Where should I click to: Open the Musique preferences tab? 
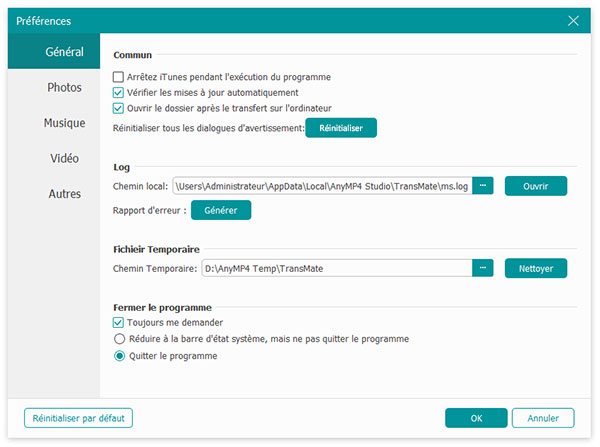click(64, 123)
